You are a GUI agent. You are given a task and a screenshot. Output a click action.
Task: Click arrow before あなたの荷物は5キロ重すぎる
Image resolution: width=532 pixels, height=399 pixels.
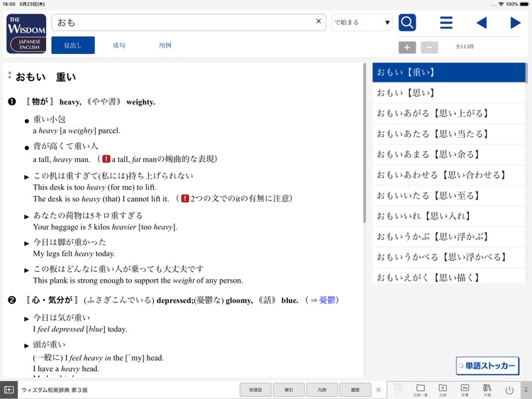click(26, 217)
